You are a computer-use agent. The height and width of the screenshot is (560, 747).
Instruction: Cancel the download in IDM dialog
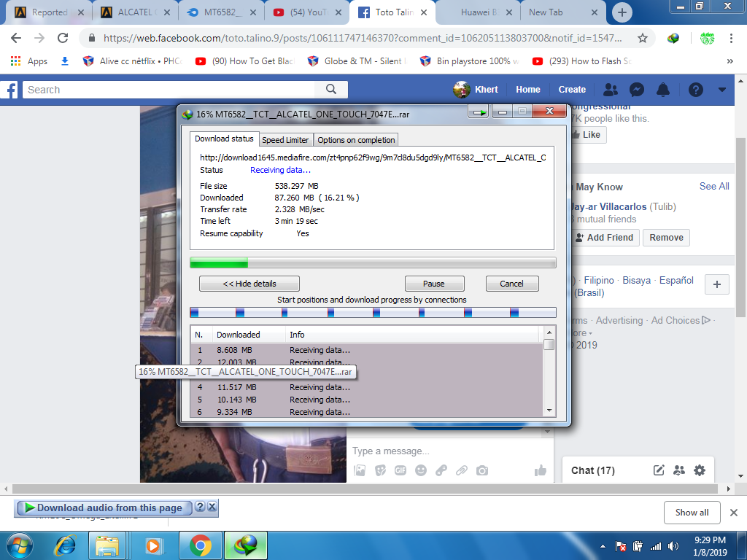click(511, 284)
